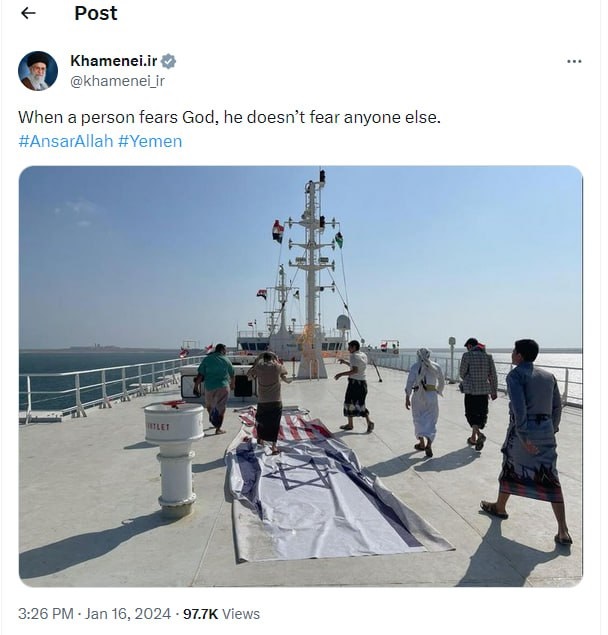
Task: Click the word "Views" below the photo
Action: point(242,614)
